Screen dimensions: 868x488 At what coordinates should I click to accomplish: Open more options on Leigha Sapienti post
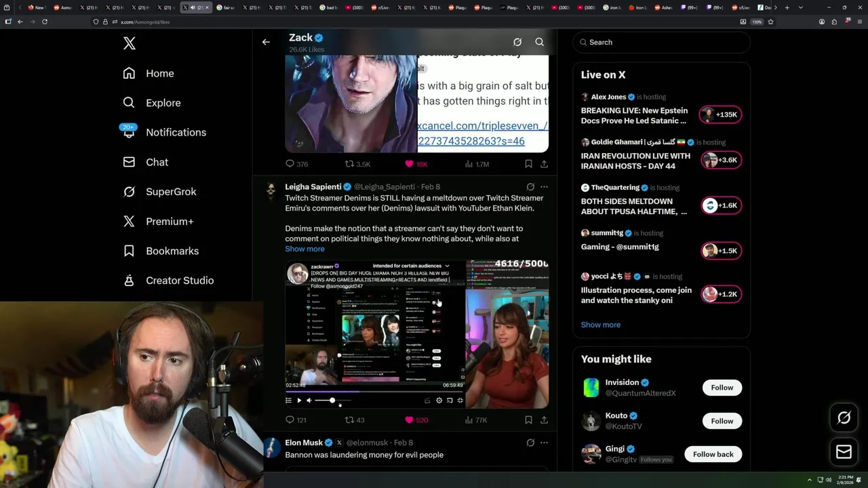pyautogui.click(x=544, y=187)
